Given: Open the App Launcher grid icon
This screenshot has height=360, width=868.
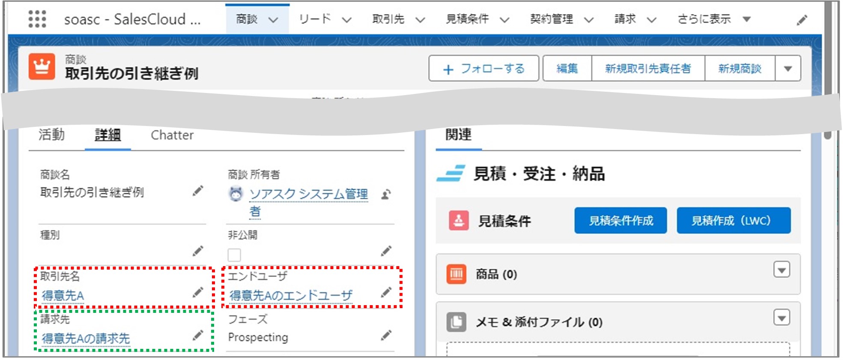Looking at the screenshot, I should point(37,19).
